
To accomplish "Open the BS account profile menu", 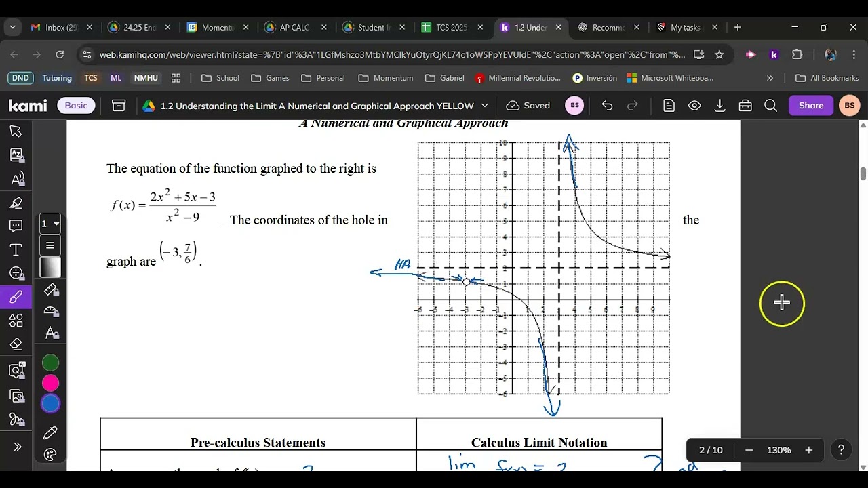I will coord(849,106).
